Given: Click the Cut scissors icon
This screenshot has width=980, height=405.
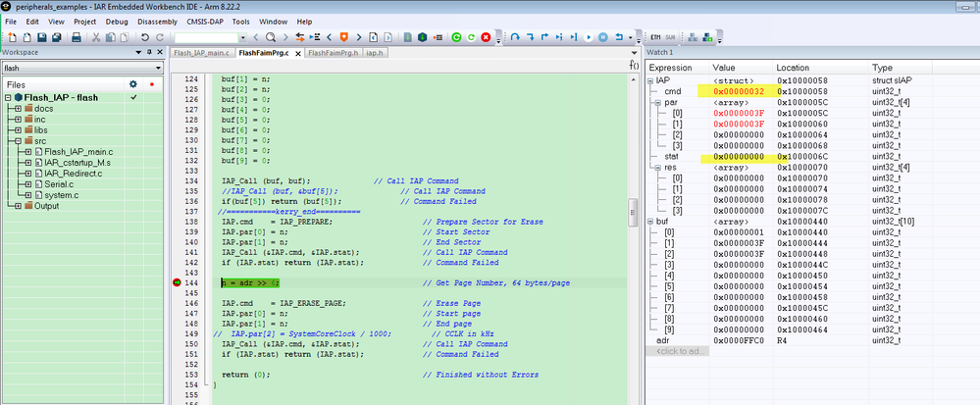Looking at the screenshot, I should [96, 37].
